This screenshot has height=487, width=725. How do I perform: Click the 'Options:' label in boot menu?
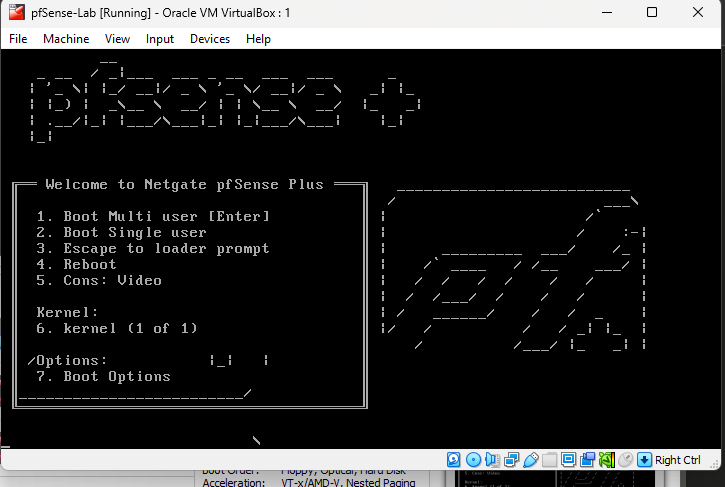point(72,360)
